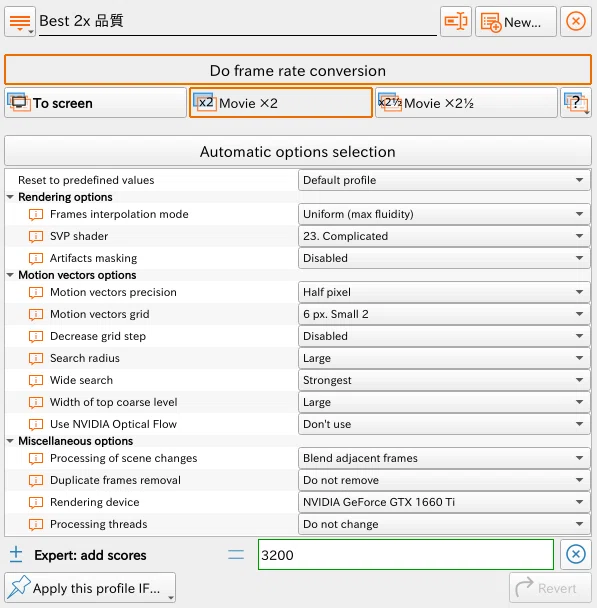597x608 pixels.
Task: Click the Revert button
Action: (x=550, y=588)
